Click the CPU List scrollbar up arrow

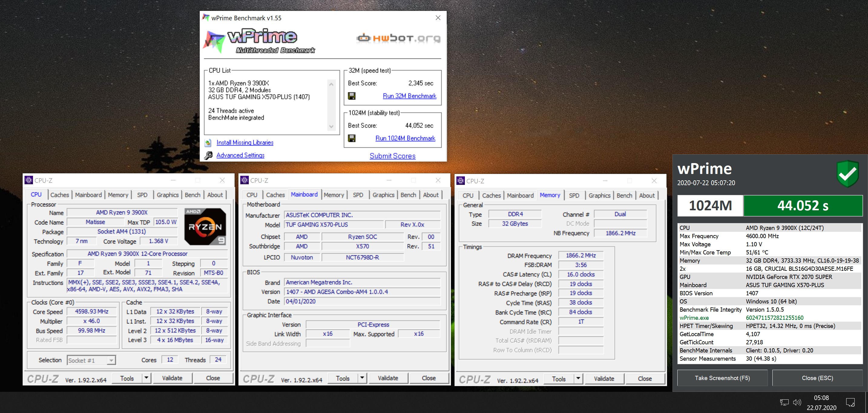point(331,84)
